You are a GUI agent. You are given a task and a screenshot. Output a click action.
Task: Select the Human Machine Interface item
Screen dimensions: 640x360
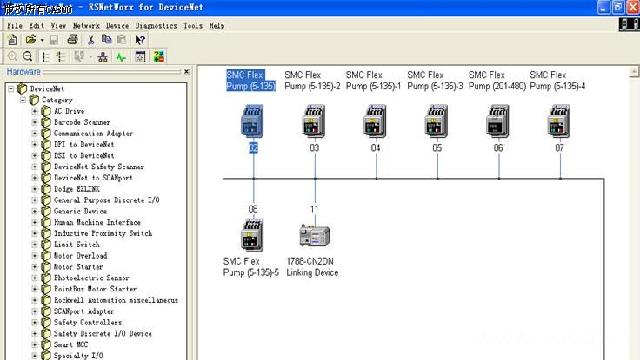click(97, 222)
